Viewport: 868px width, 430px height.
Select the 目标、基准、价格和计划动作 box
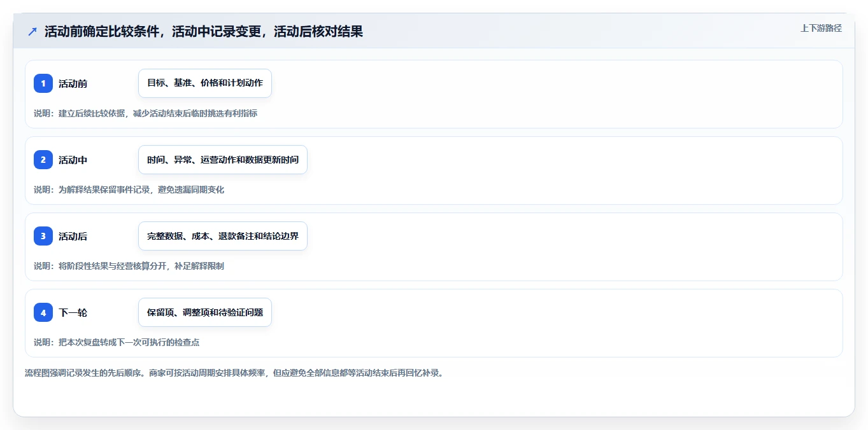205,83
